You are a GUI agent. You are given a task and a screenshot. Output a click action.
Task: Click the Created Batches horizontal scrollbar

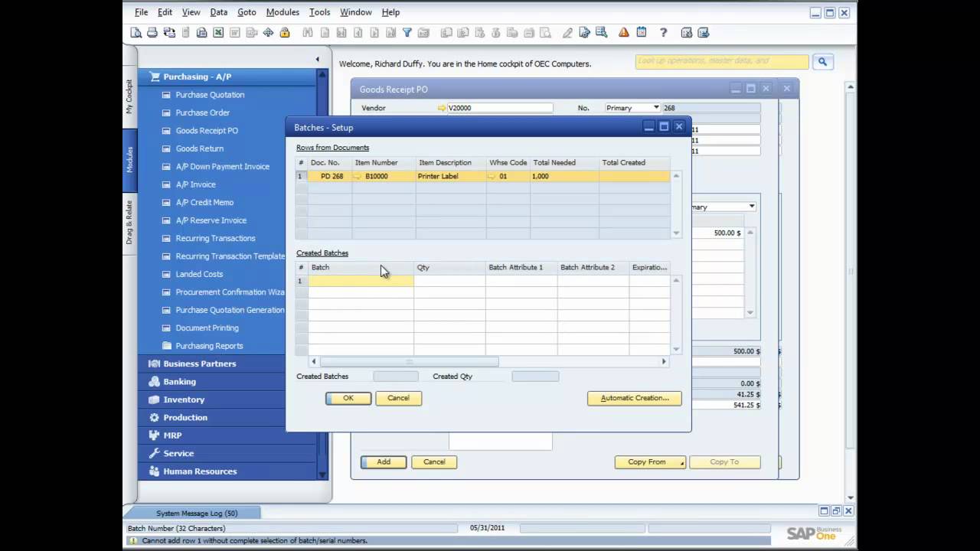point(410,361)
